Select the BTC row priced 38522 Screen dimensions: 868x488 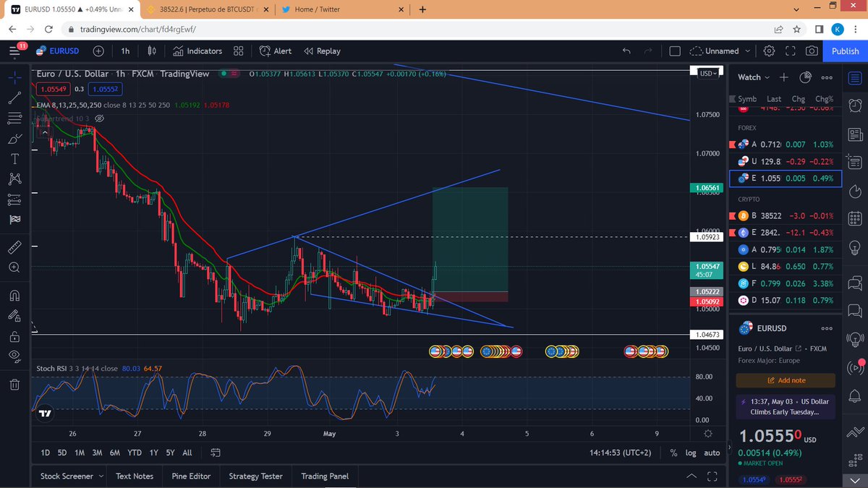[786, 215]
